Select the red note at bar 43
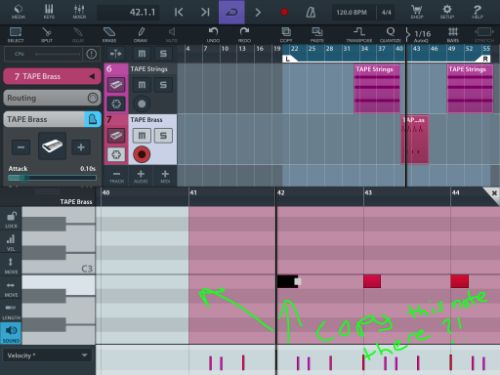The height and width of the screenshot is (375, 500). (372, 281)
